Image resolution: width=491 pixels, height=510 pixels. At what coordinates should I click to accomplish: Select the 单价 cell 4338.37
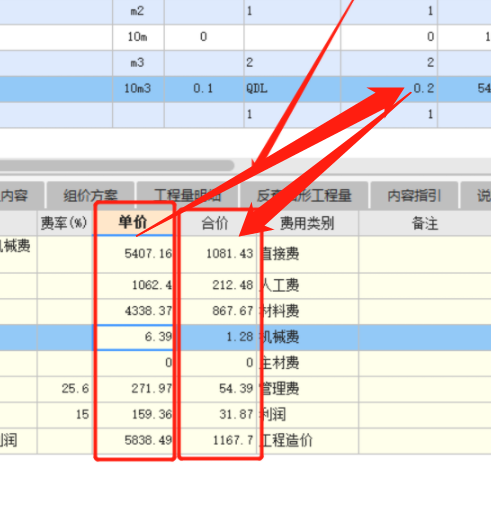pos(133,311)
